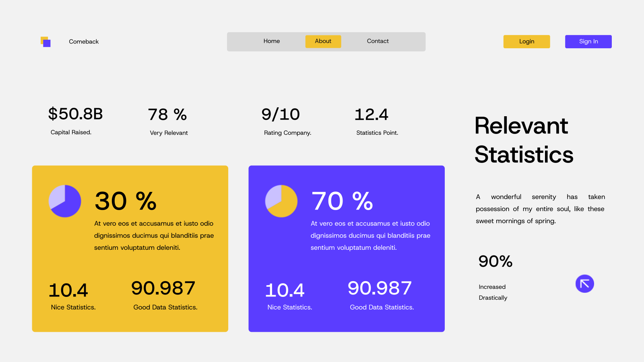644x362 pixels.
Task: Open the Home menu item
Action: point(272,41)
